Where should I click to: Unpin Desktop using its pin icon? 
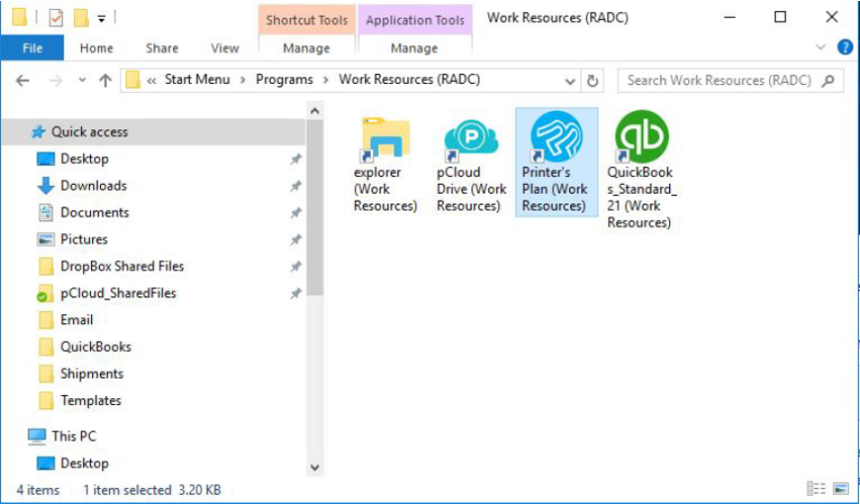click(x=296, y=159)
